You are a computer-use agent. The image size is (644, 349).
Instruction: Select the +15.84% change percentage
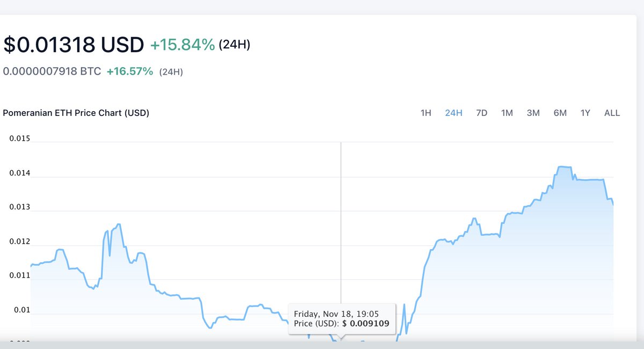click(183, 45)
